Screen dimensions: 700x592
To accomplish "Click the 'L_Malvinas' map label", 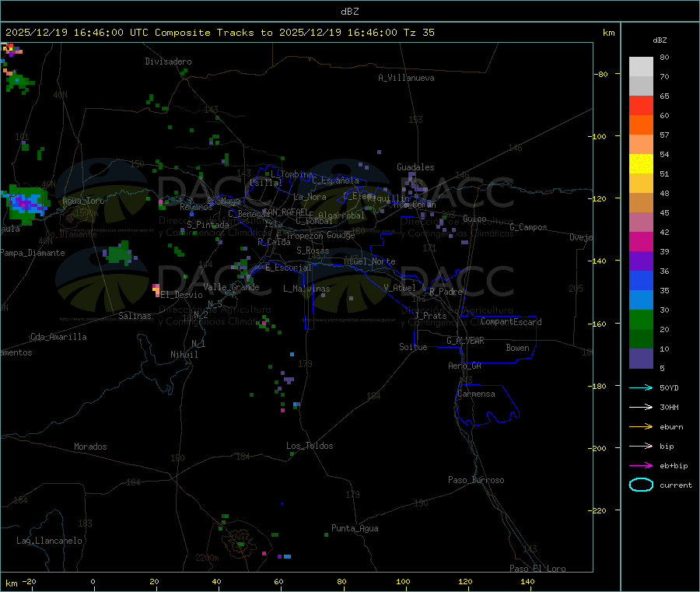I will coord(306,289).
